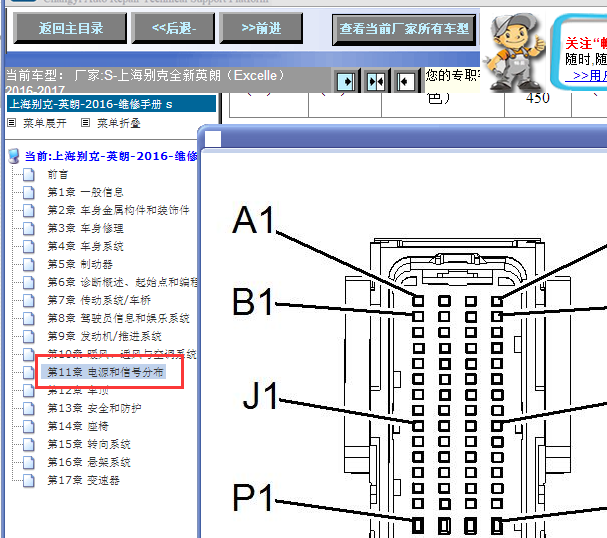
Task: Click the document icon next to 第3章 车身修理
Action: coord(29,228)
